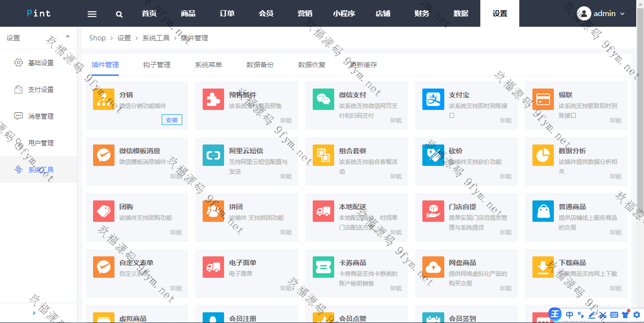This screenshot has height=323, width=644.
Task: Click the 阿里云短信 icon
Action: (x=213, y=155)
